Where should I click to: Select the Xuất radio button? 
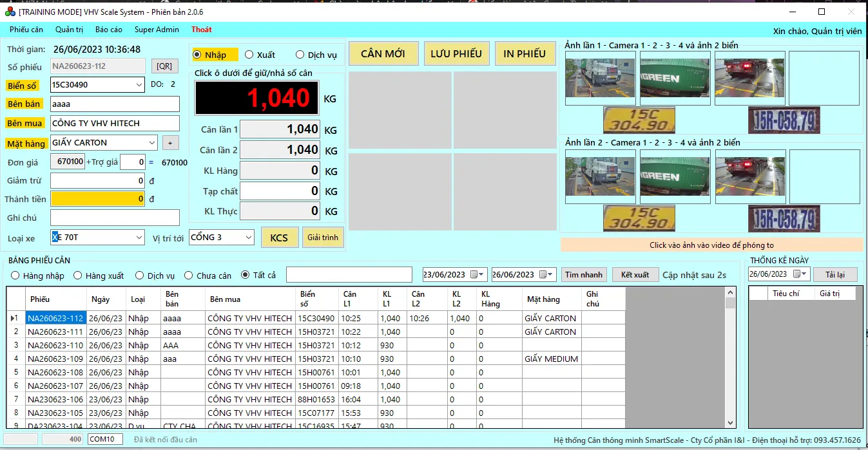point(249,55)
